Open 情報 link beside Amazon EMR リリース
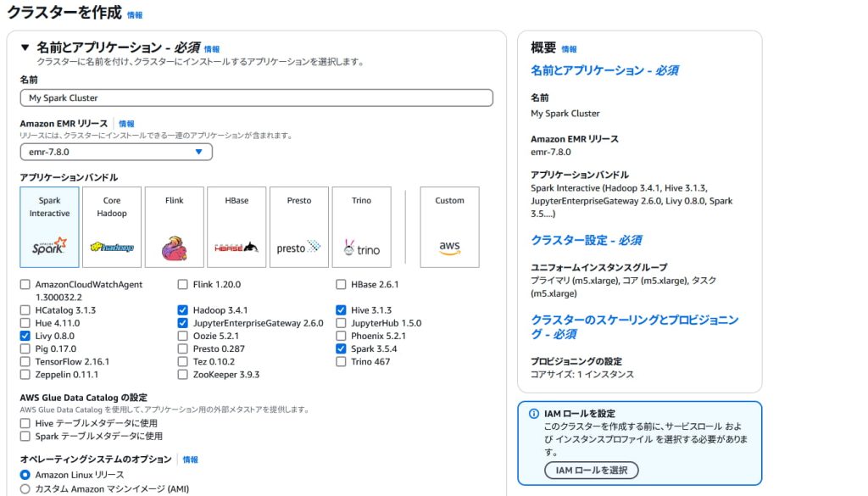This screenshot has width=868, height=496. [x=126, y=124]
